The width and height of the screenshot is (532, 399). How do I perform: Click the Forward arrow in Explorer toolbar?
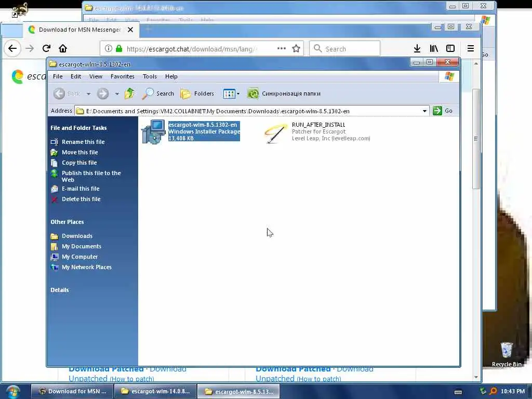click(x=103, y=94)
